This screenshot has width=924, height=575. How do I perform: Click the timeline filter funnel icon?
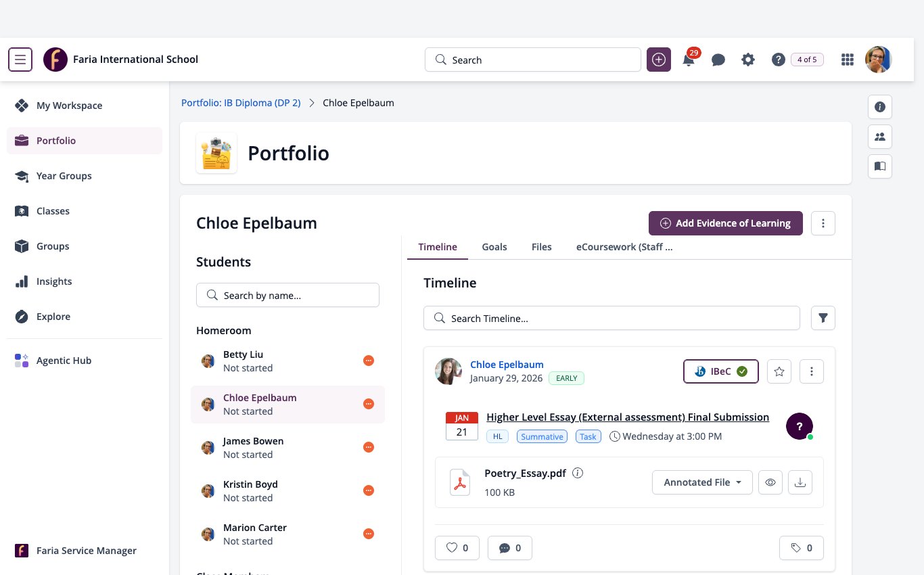(x=823, y=318)
